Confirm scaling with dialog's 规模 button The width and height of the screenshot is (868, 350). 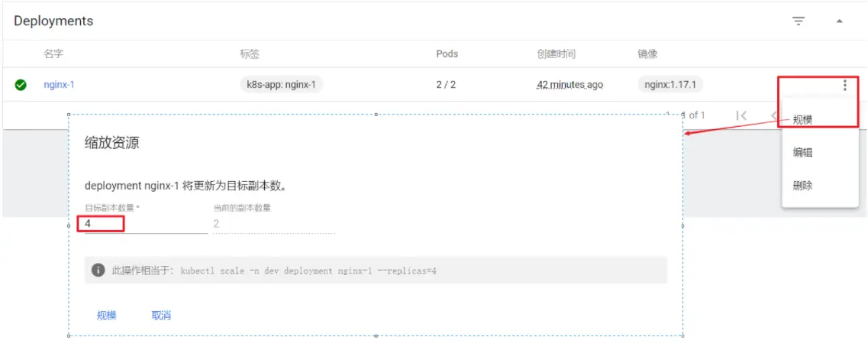coord(107,316)
